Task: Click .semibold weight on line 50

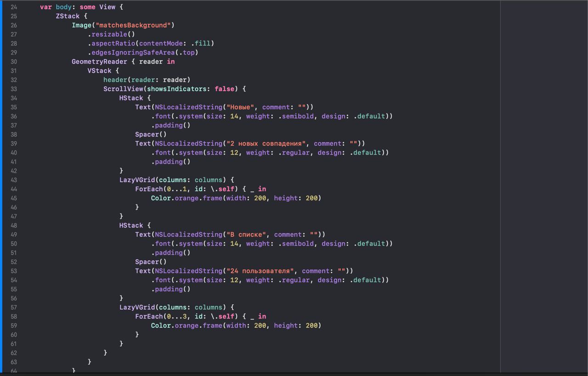Action: (x=295, y=244)
